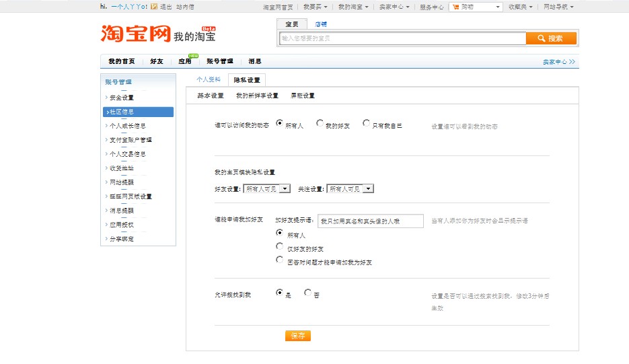Select 否 for allow search

click(307, 293)
